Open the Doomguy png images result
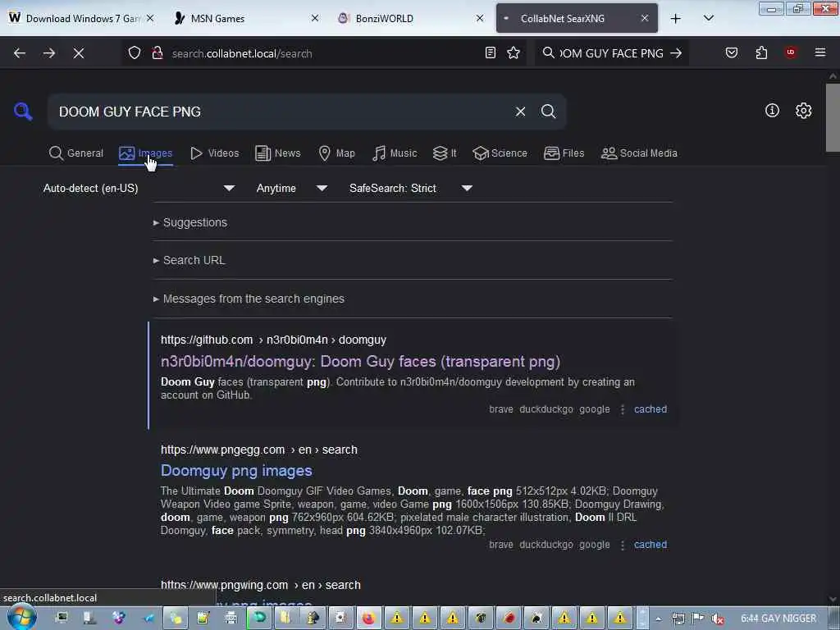 point(236,471)
